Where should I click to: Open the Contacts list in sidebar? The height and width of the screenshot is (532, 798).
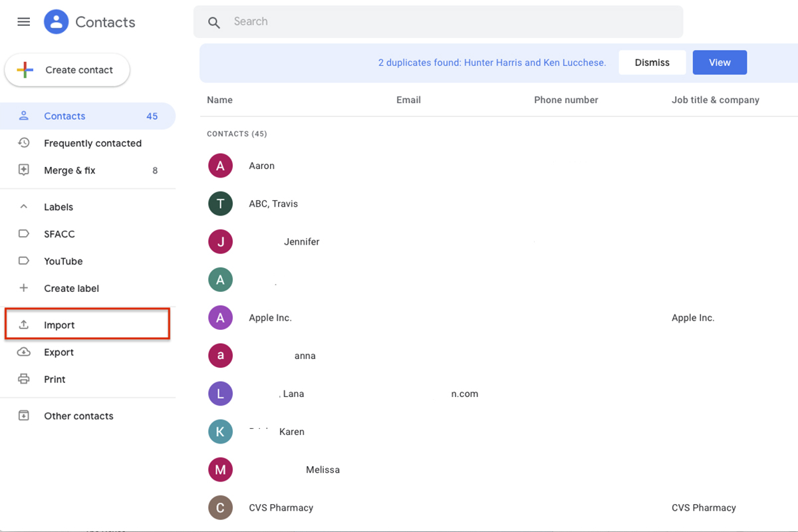[88, 116]
